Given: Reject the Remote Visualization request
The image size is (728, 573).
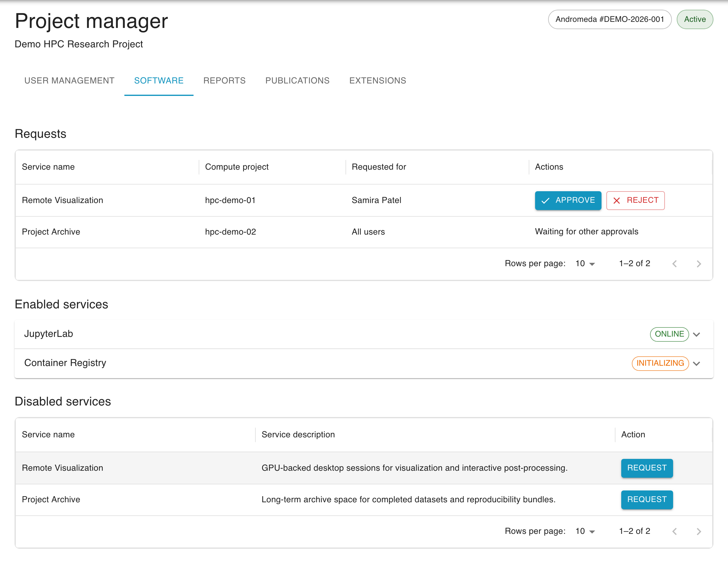Looking at the screenshot, I should pyautogui.click(x=635, y=200).
